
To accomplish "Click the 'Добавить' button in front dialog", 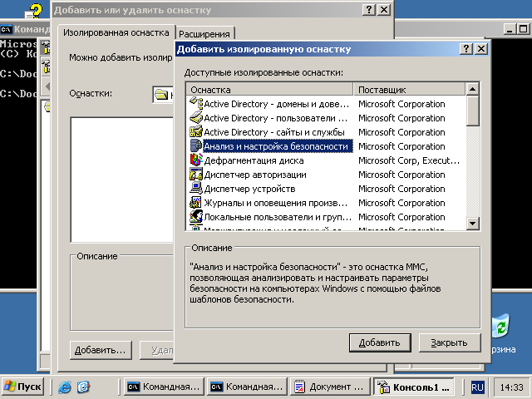I will 380,342.
